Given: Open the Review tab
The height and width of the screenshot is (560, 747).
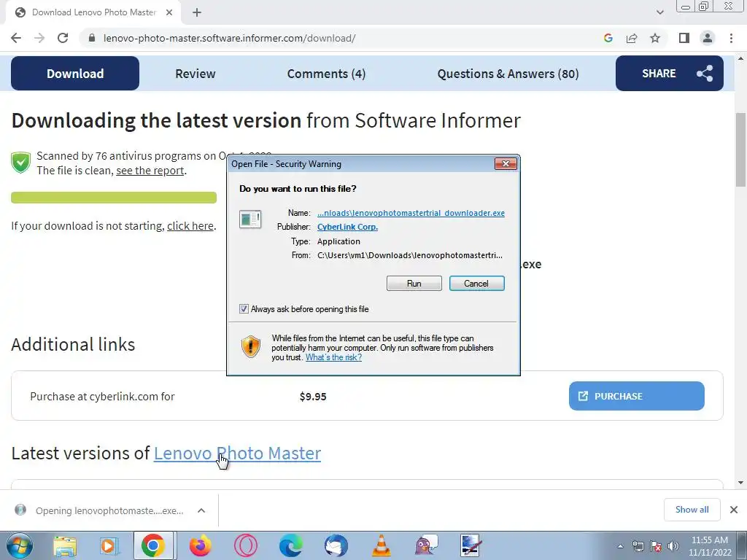Looking at the screenshot, I should point(196,74).
